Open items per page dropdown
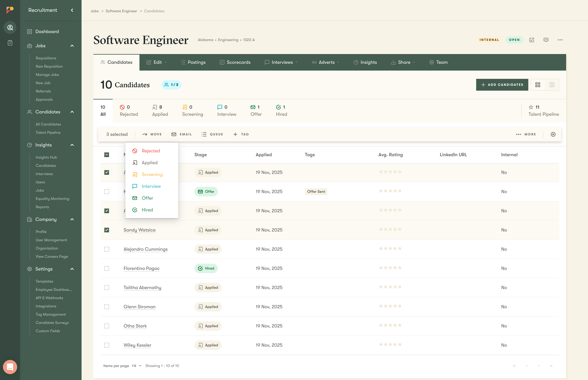588x380 pixels. pyautogui.click(x=137, y=366)
